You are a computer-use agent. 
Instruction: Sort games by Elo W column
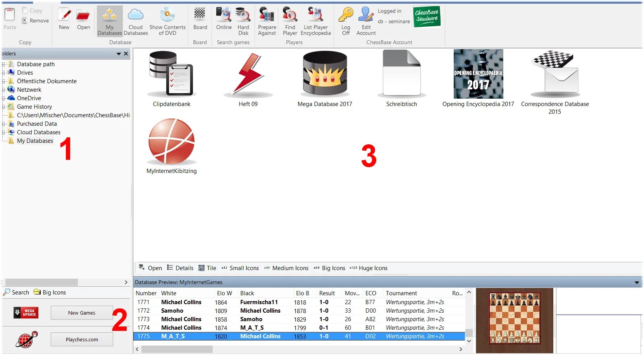pos(225,293)
